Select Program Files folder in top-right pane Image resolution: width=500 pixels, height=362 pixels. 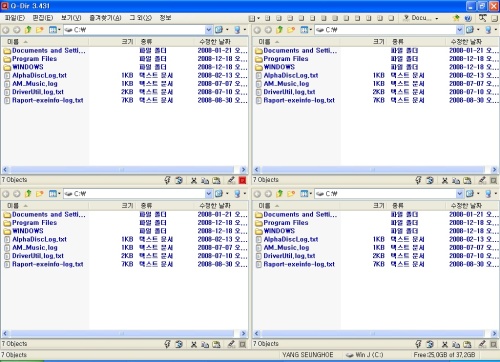pyautogui.click(x=286, y=59)
